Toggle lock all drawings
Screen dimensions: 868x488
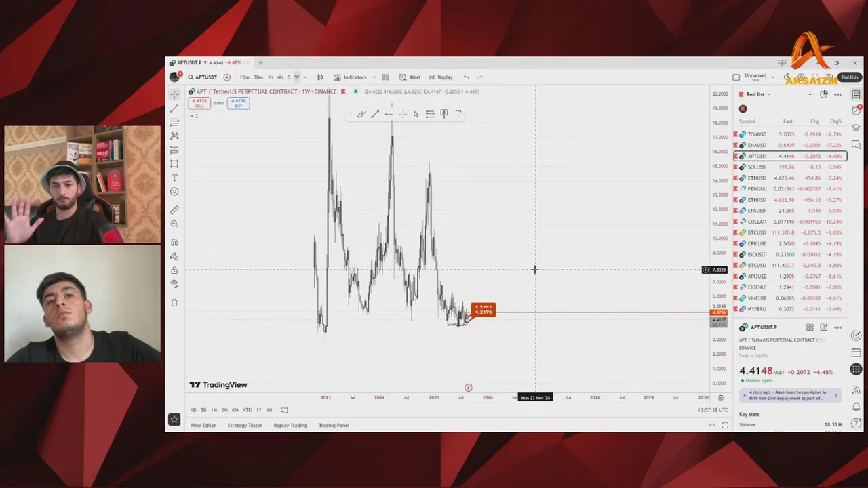click(174, 270)
